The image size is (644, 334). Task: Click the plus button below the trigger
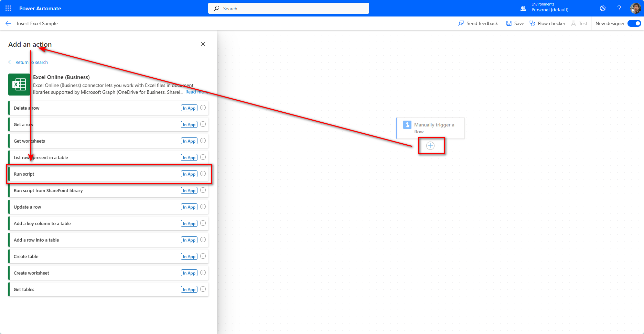pyautogui.click(x=430, y=146)
